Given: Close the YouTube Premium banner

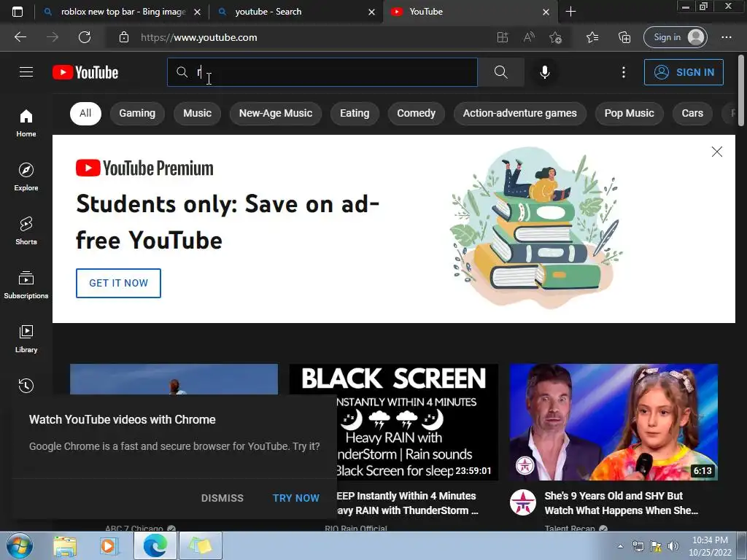Looking at the screenshot, I should coord(716,152).
